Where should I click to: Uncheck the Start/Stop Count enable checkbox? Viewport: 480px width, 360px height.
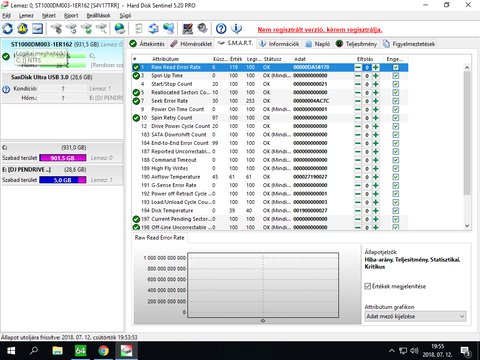coord(396,84)
